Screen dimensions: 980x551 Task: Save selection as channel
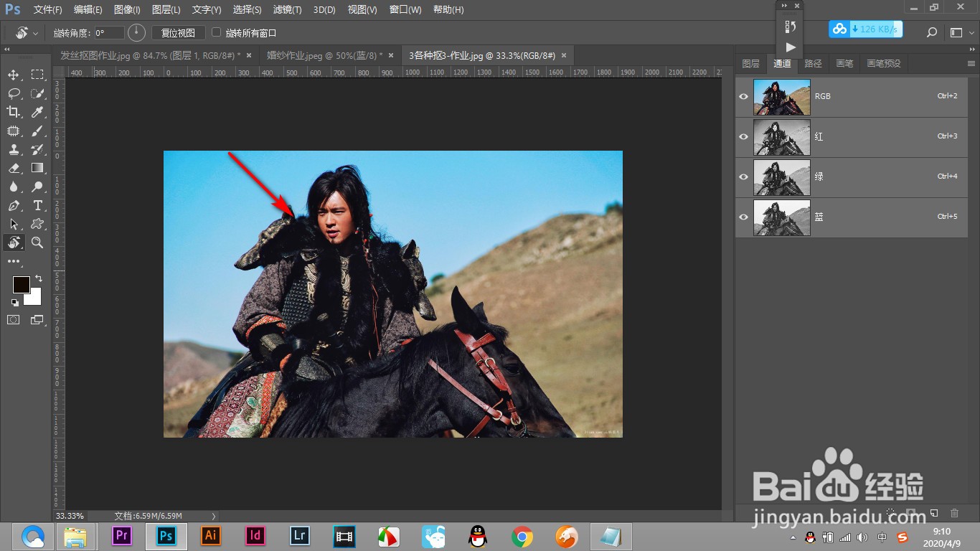pyautogui.click(x=912, y=513)
